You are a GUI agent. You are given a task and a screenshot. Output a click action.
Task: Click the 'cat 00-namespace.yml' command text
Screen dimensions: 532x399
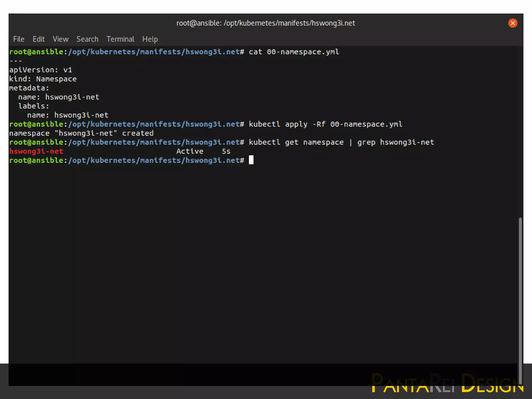294,52
